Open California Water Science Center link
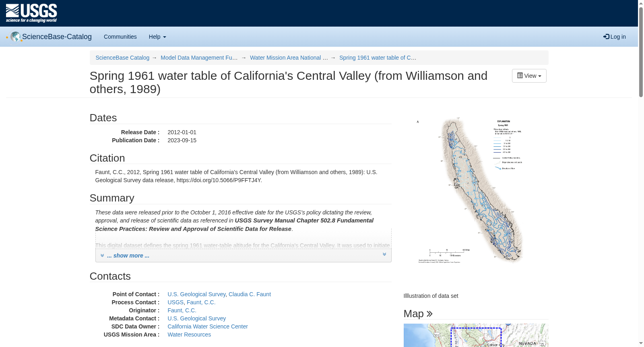 pyautogui.click(x=208, y=326)
